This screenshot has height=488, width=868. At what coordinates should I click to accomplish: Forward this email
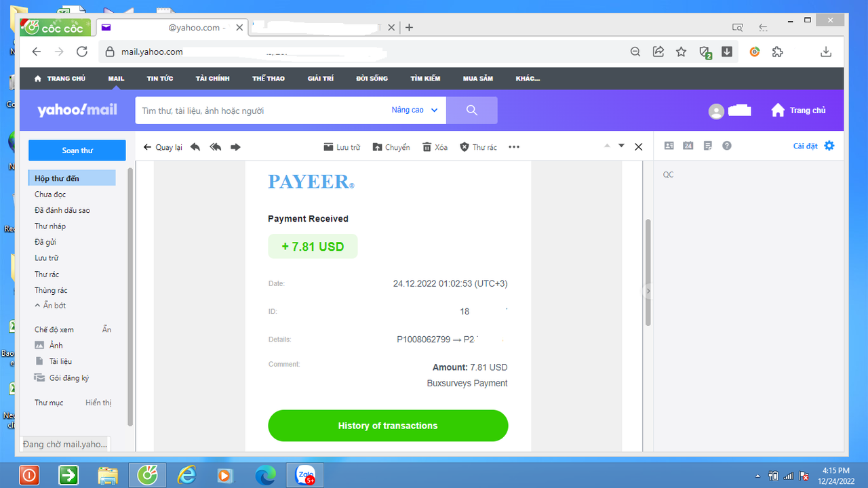(x=235, y=147)
